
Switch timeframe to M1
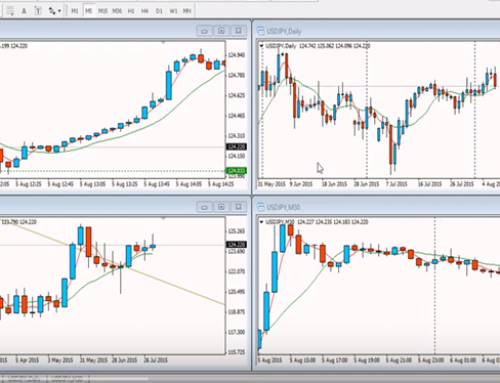point(75,11)
